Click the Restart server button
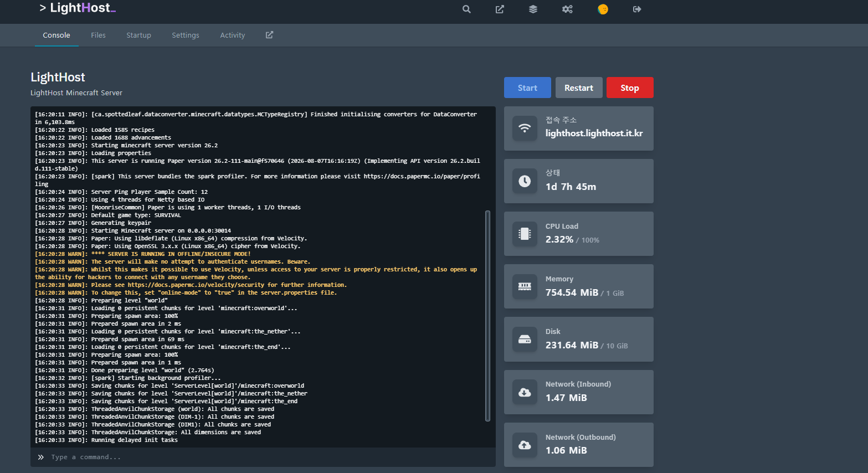 579,88
